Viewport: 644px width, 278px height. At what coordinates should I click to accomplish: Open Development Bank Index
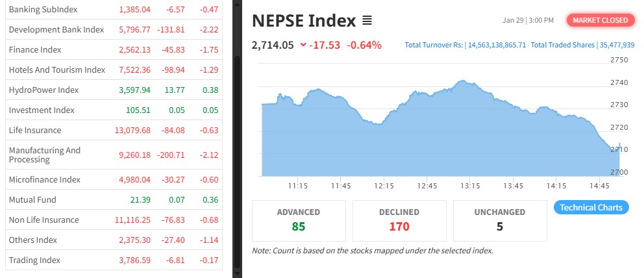pos(56,30)
